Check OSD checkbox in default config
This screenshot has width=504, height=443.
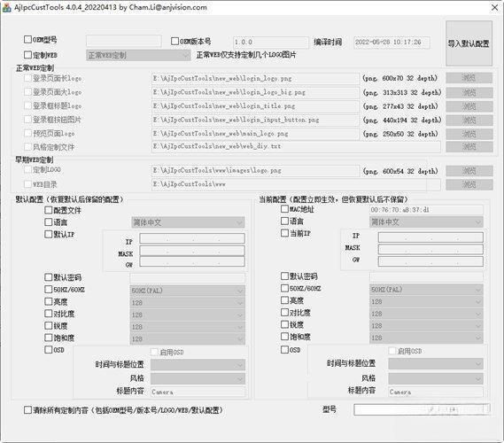click(48, 349)
